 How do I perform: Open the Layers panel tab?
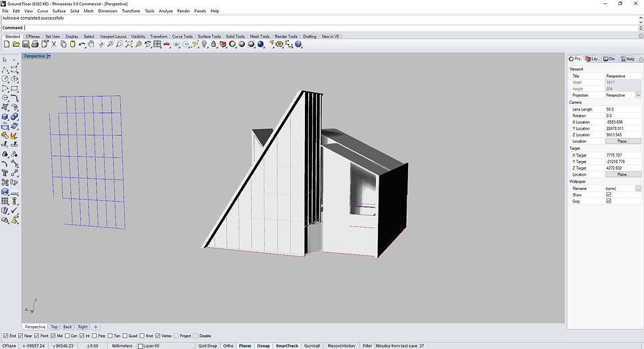592,58
